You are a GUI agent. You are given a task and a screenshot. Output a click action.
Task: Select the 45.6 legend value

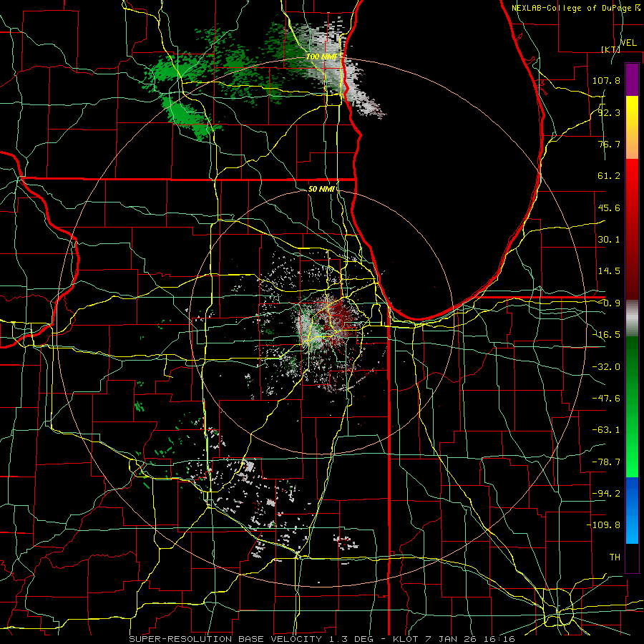(x=609, y=208)
